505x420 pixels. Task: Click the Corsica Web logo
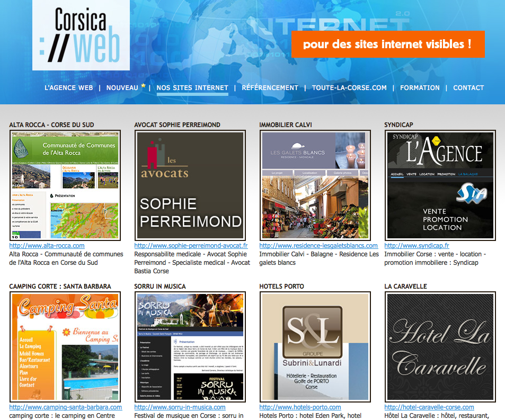(x=81, y=35)
